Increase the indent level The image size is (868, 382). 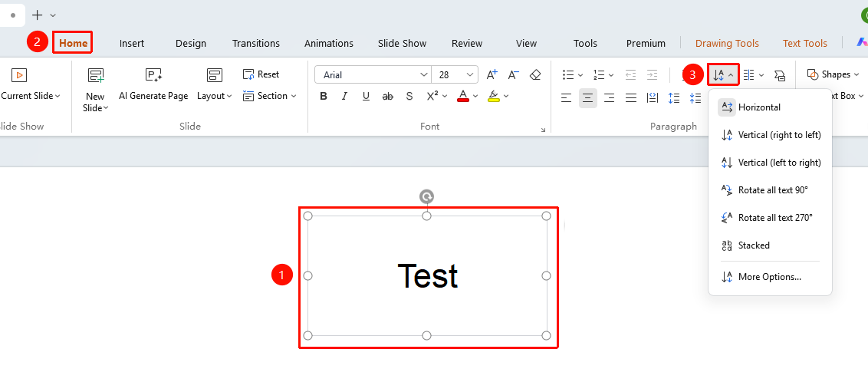[x=652, y=74]
